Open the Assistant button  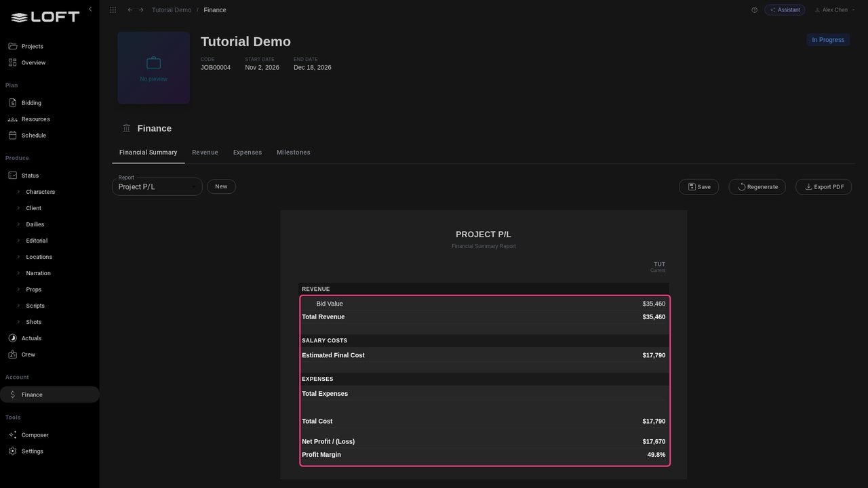785,10
